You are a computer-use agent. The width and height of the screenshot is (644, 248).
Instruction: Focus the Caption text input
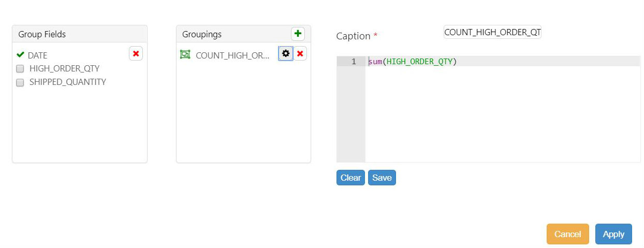tap(492, 32)
